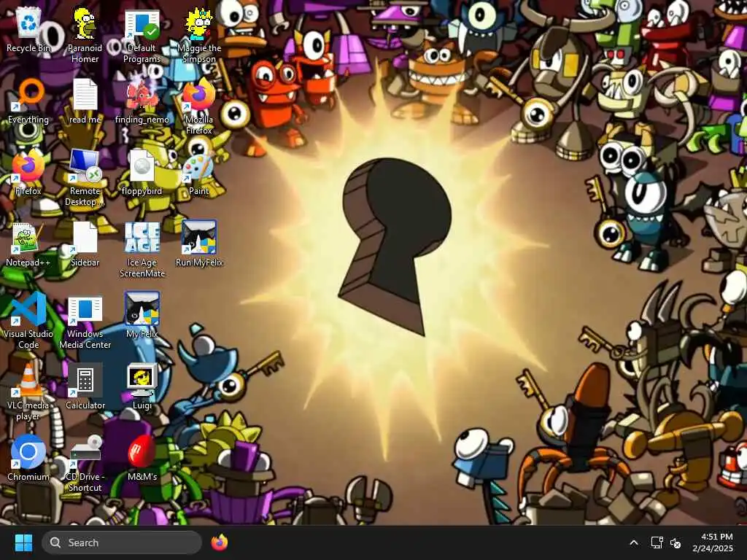Launch Paranoid Homer shortcut

click(x=85, y=35)
